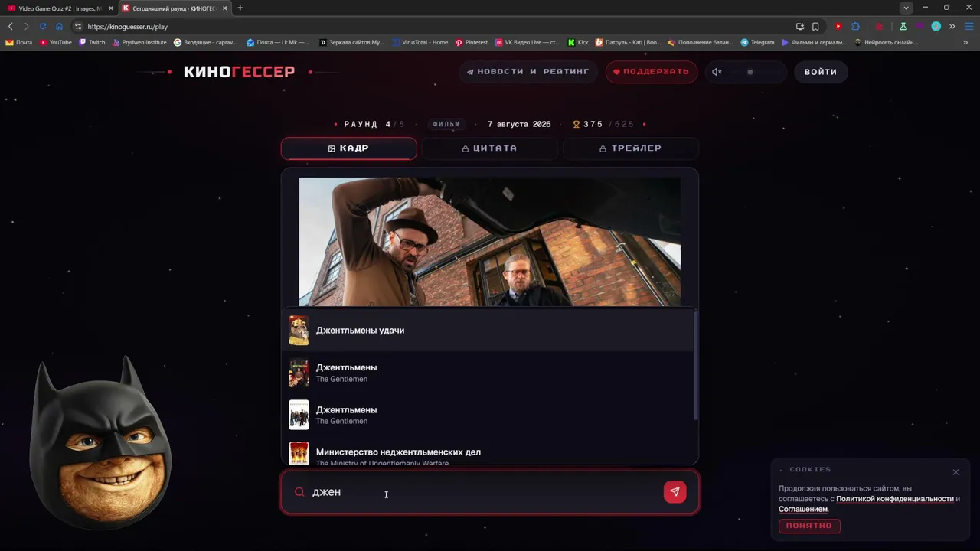Reload the current page
The height and width of the screenshot is (551, 980).
tap(43, 27)
